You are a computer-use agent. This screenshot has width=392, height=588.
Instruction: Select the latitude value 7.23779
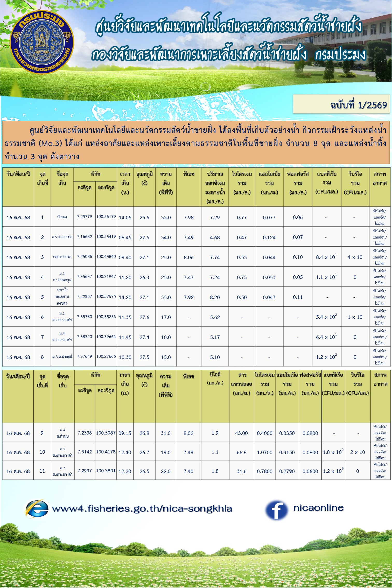[85, 217]
